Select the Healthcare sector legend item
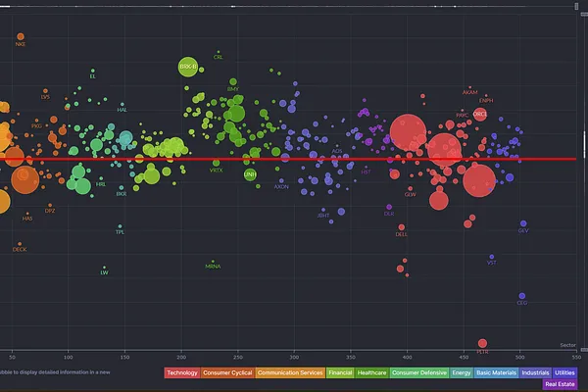This screenshot has height=392, width=588. point(371,373)
